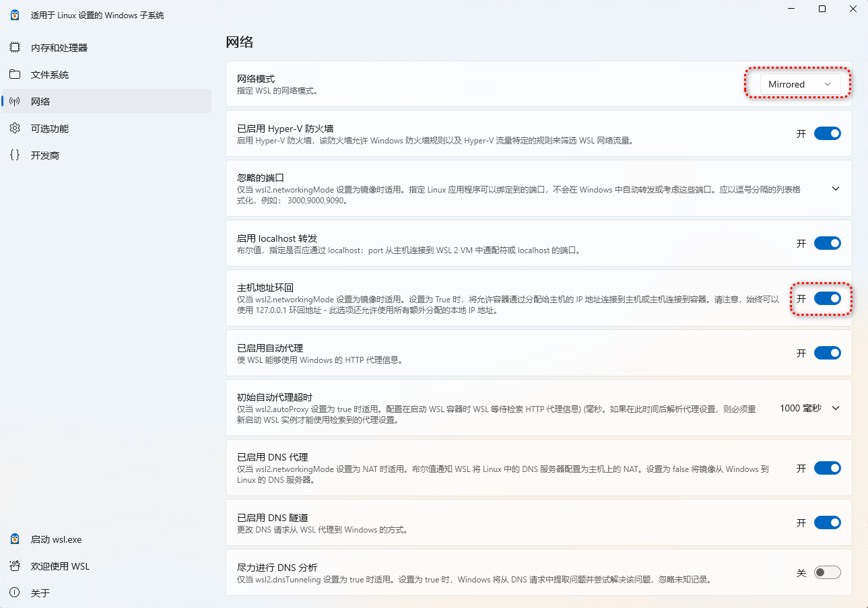
Task: Click the chip icon beside 内存和处理器
Action: click(x=15, y=48)
